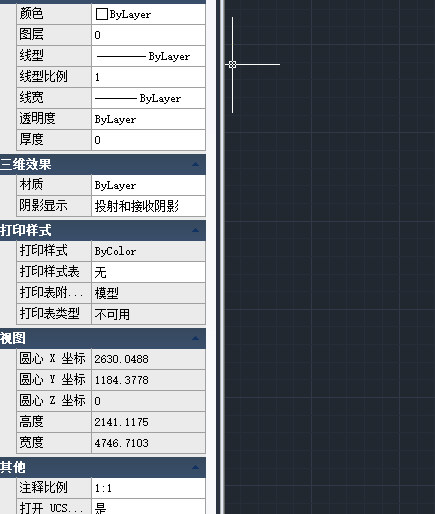Select the 高度 value 2141.1175
The width and height of the screenshot is (435, 514).
click(x=148, y=422)
